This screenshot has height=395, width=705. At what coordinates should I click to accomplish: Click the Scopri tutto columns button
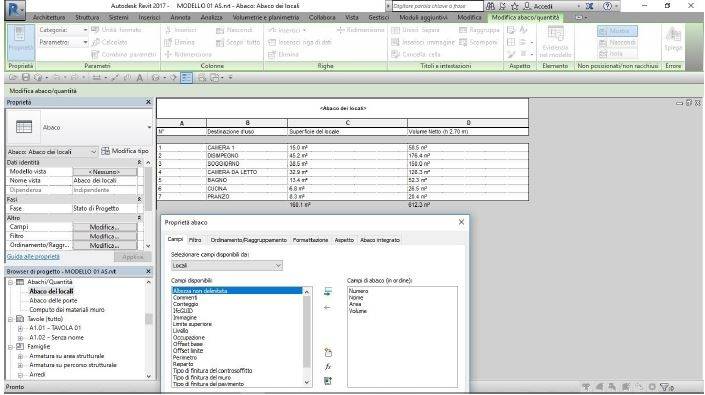(x=238, y=42)
